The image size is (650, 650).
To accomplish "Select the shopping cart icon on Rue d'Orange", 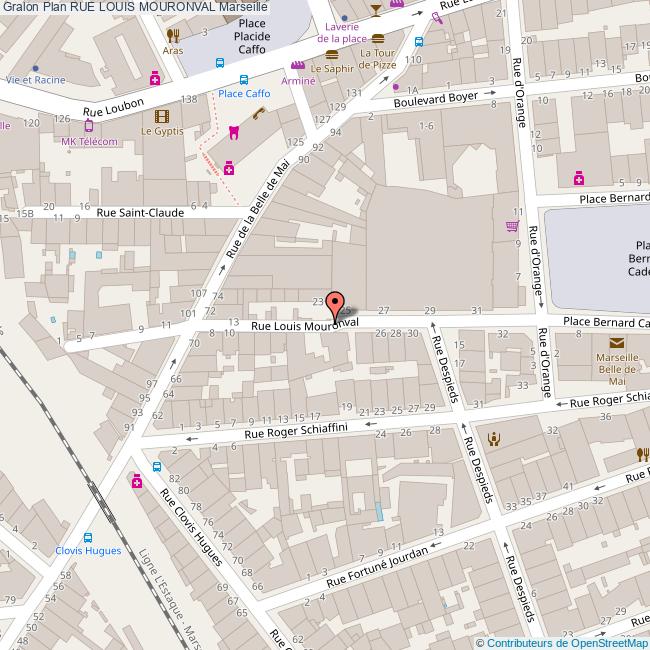I will (x=514, y=226).
